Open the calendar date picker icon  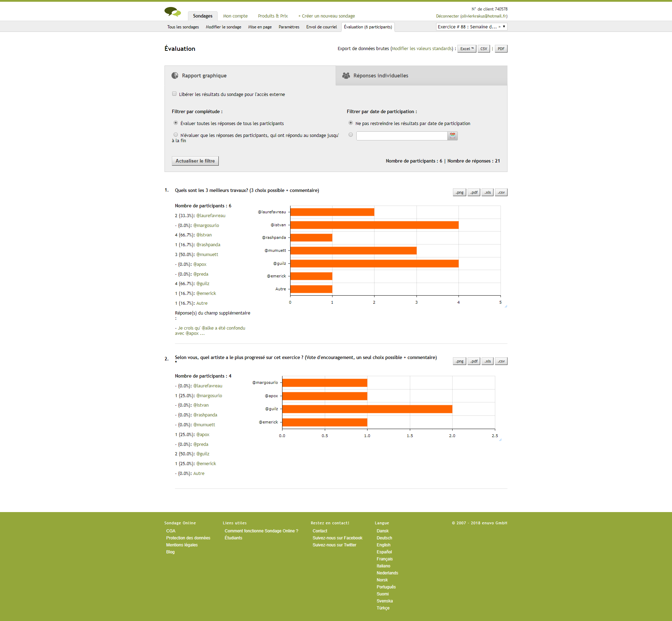click(453, 136)
